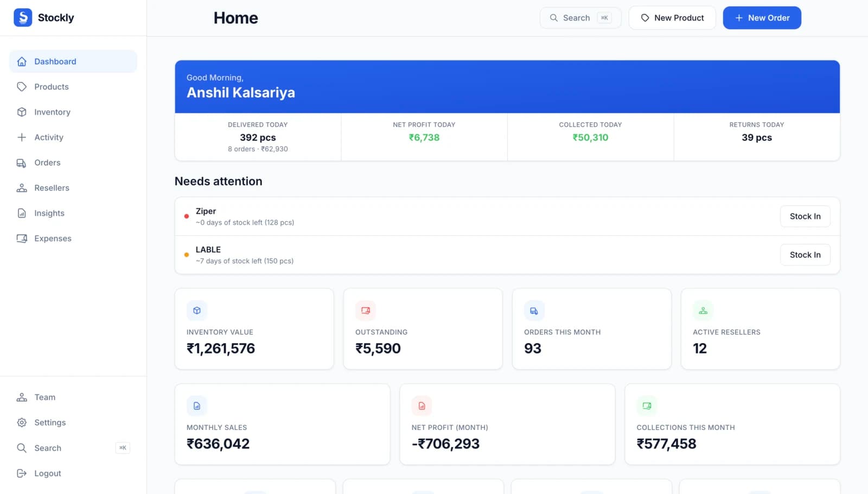Click the 392 pcs delivered value
Image resolution: width=868 pixels, height=494 pixels.
click(x=258, y=137)
